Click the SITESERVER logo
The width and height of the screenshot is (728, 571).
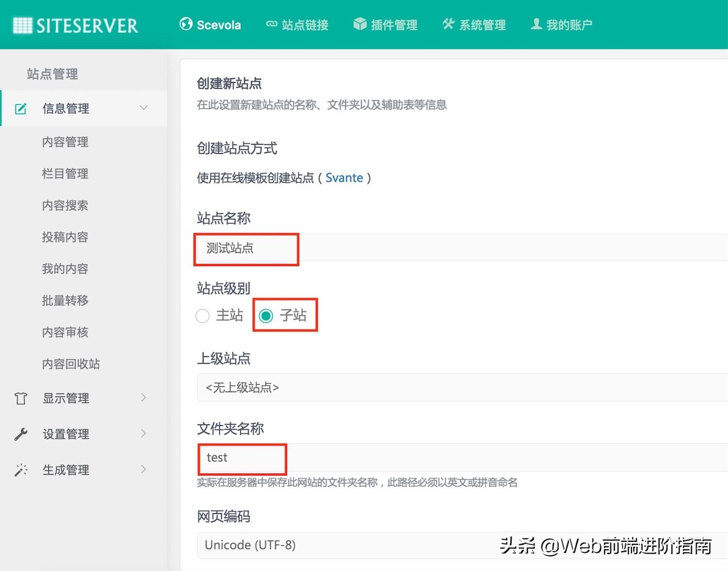75,25
